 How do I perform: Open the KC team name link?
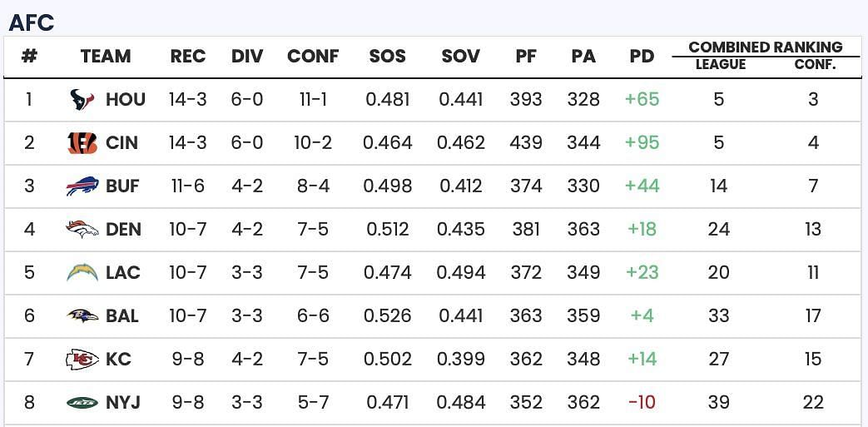118,360
